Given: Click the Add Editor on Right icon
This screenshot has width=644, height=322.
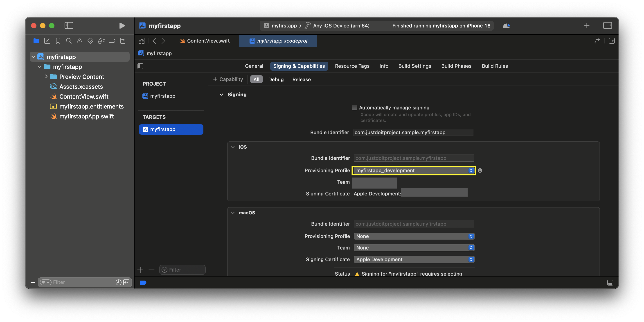Looking at the screenshot, I should [612, 41].
